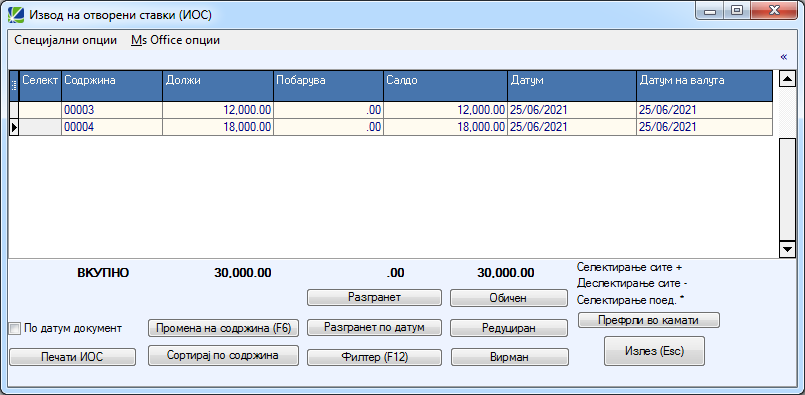
Task: Close the ИОС window
Action: pos(774,10)
